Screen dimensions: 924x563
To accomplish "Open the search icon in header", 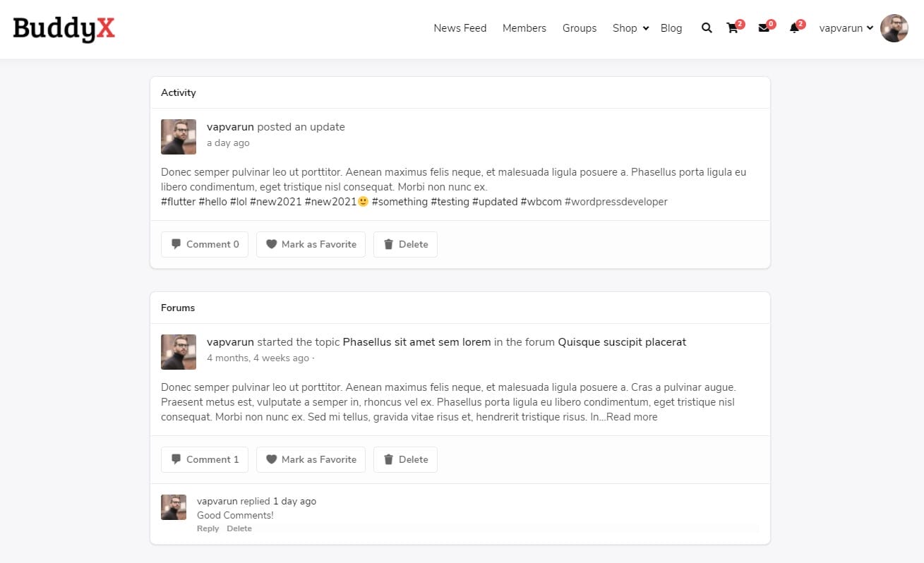I will pyautogui.click(x=706, y=28).
